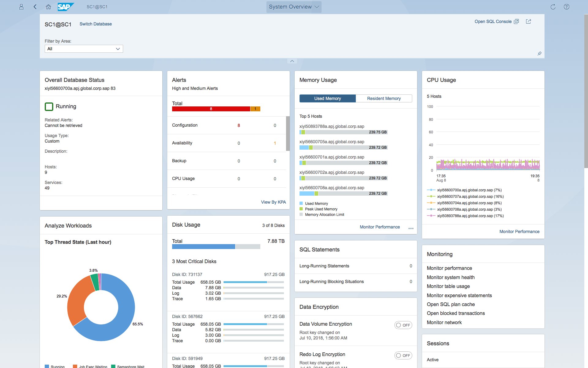Screen dimensions: 588x368
Task: Click the red high alerts bar
Action: [x=211, y=109]
